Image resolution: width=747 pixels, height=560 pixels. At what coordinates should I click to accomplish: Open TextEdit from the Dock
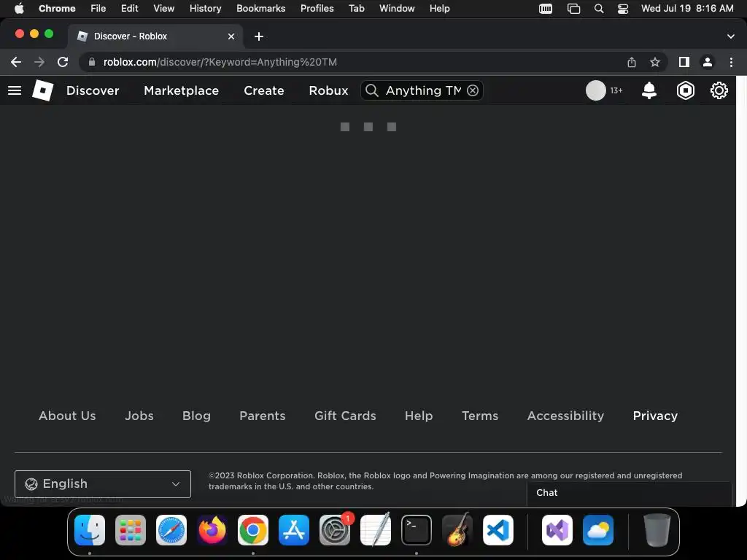click(376, 530)
